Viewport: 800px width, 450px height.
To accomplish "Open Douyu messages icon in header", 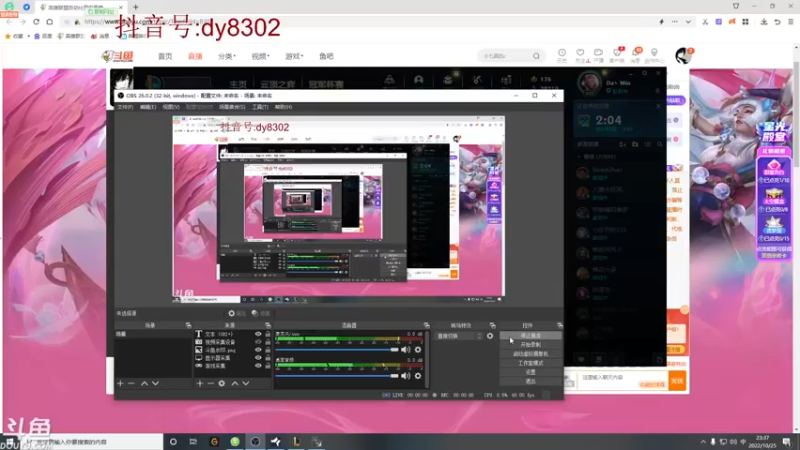I will click(636, 53).
